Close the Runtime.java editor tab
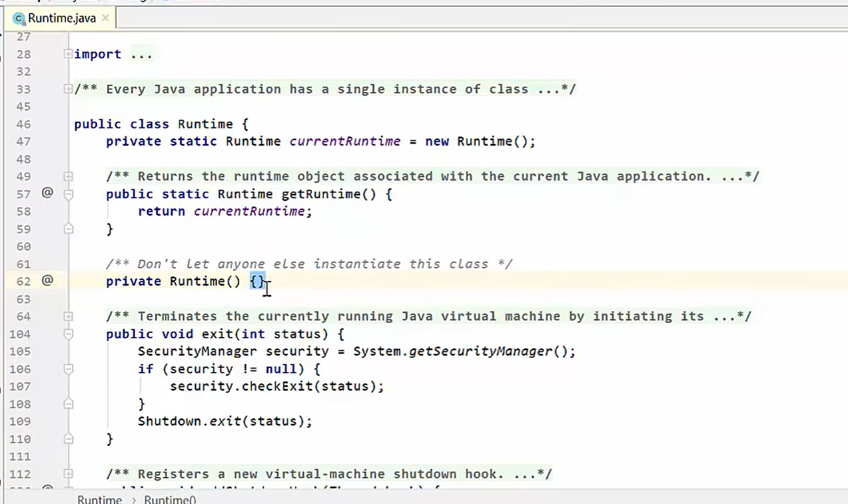848x504 pixels. pos(106,18)
